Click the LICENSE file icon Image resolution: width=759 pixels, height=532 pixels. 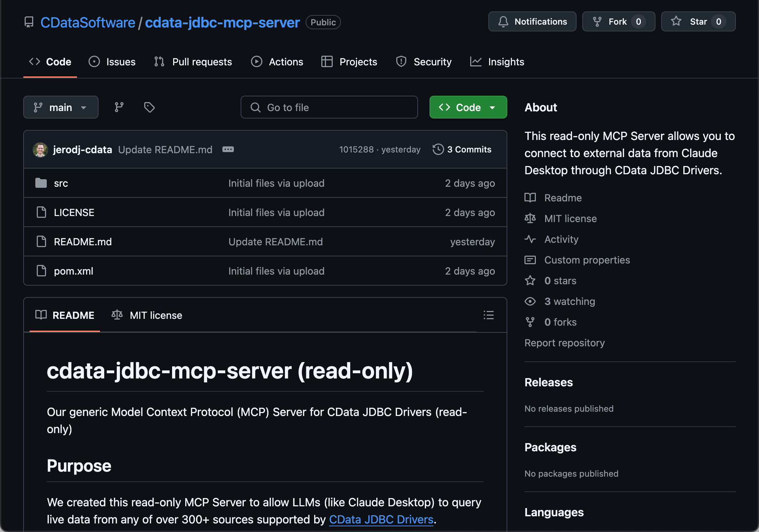41,212
